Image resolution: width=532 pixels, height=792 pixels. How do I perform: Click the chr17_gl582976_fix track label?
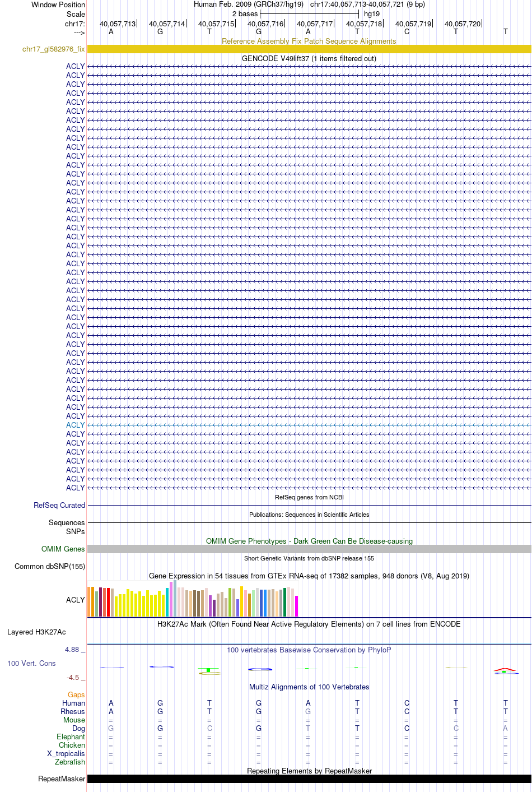coord(54,49)
